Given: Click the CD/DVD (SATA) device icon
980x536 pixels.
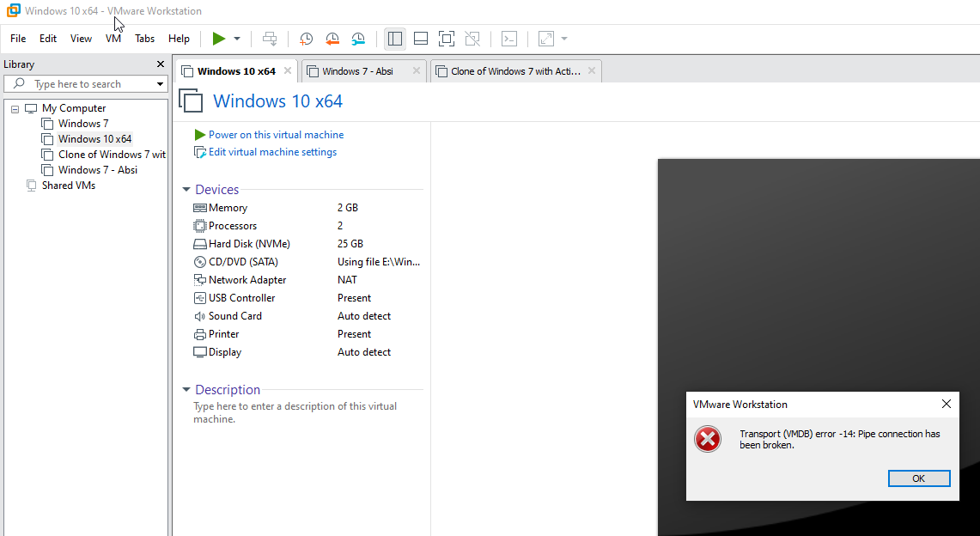Looking at the screenshot, I should pos(200,262).
